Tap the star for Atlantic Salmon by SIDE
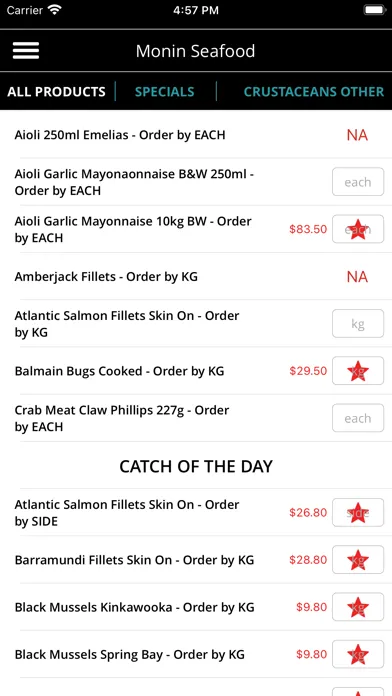The image size is (392, 696). [358, 513]
